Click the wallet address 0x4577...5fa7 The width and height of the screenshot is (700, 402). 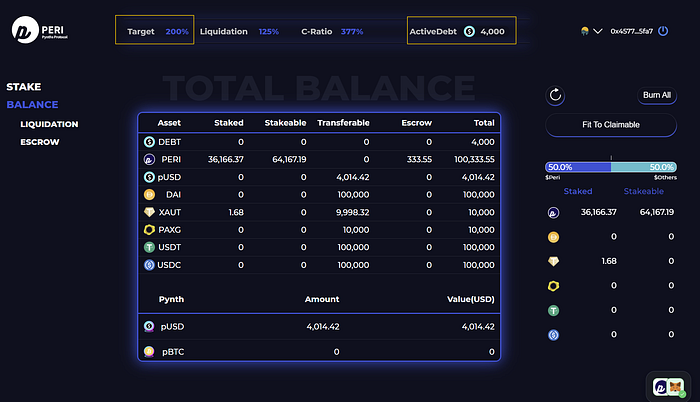[x=632, y=31]
